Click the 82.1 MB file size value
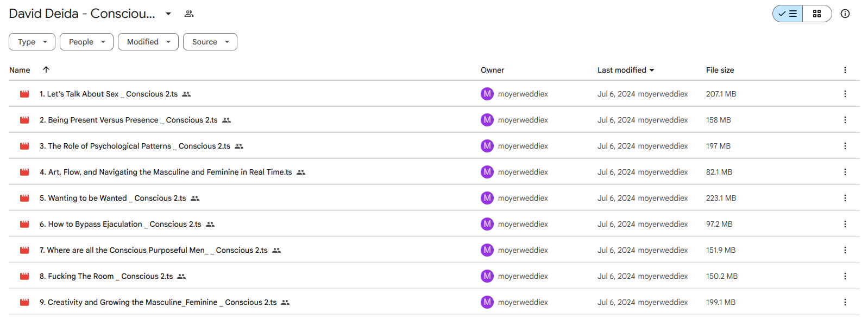 [719, 172]
